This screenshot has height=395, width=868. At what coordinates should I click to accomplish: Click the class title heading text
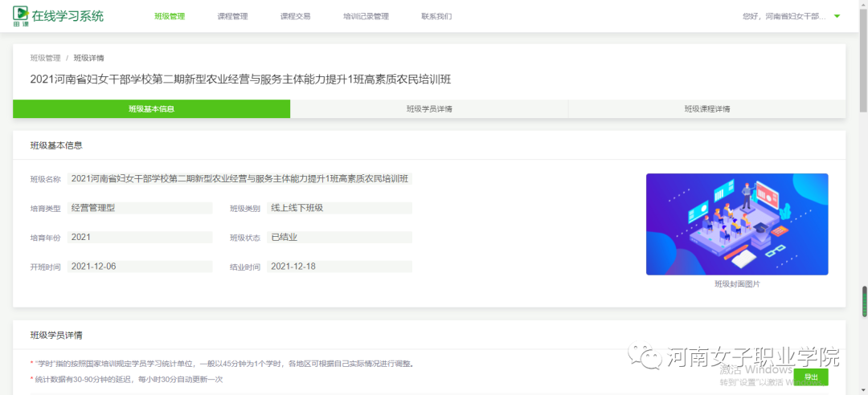tap(241, 79)
